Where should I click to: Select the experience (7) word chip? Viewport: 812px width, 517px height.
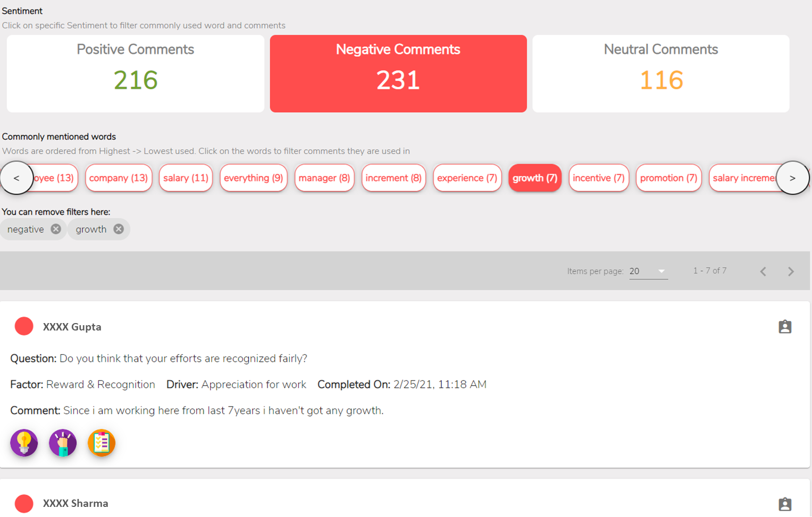tap(467, 178)
